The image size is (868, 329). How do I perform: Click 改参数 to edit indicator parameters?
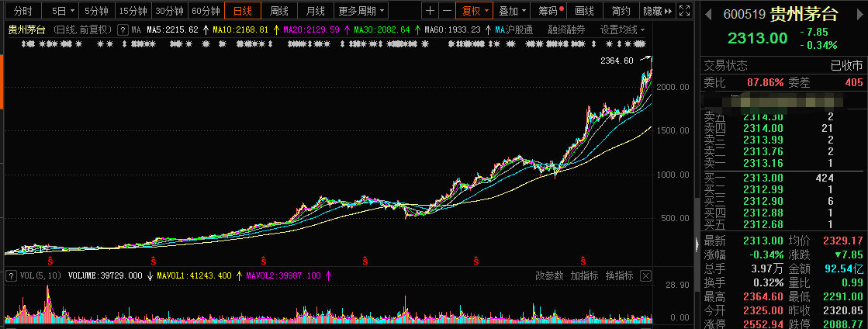click(549, 275)
